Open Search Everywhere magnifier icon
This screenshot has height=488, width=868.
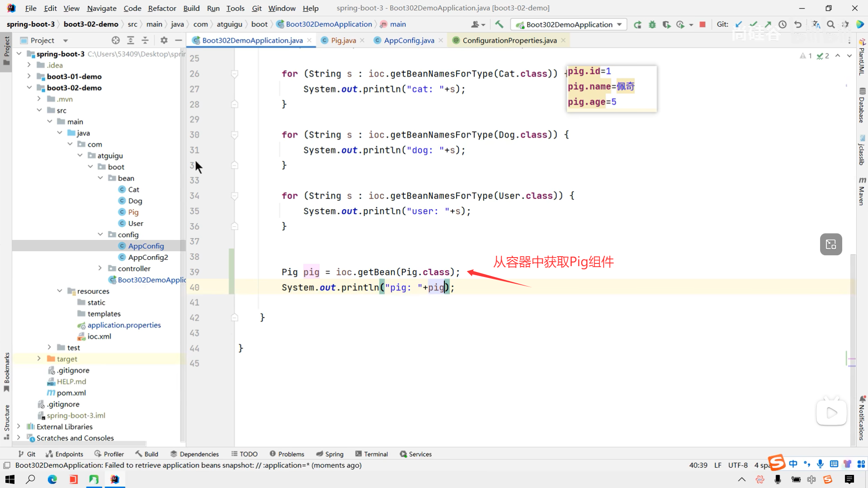point(830,24)
